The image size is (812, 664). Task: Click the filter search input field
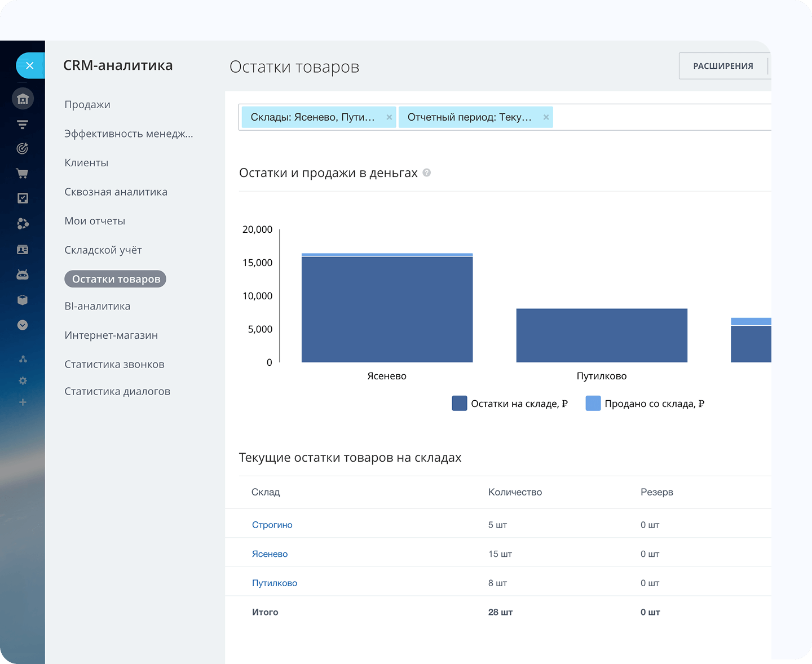coord(660,117)
